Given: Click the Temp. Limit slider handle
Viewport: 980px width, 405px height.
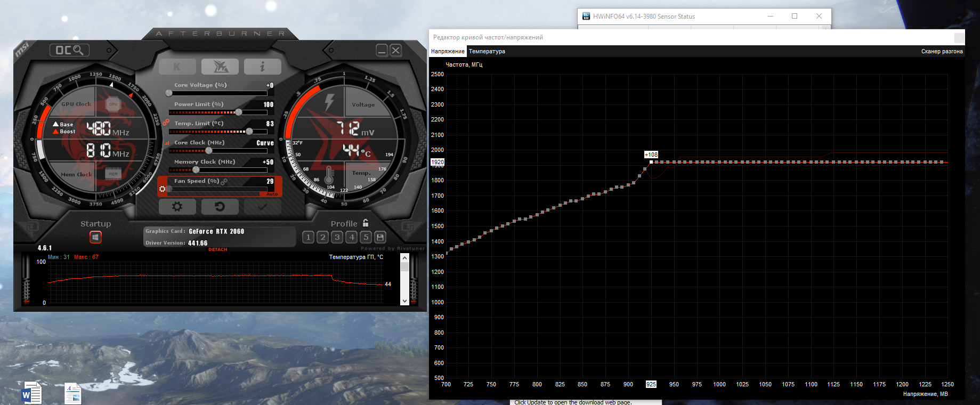Looking at the screenshot, I should click(249, 131).
